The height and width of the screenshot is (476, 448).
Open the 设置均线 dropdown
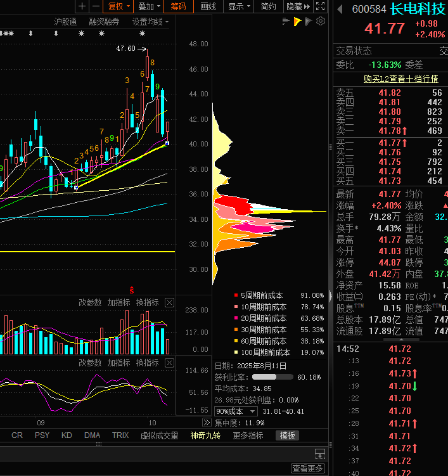[150, 22]
